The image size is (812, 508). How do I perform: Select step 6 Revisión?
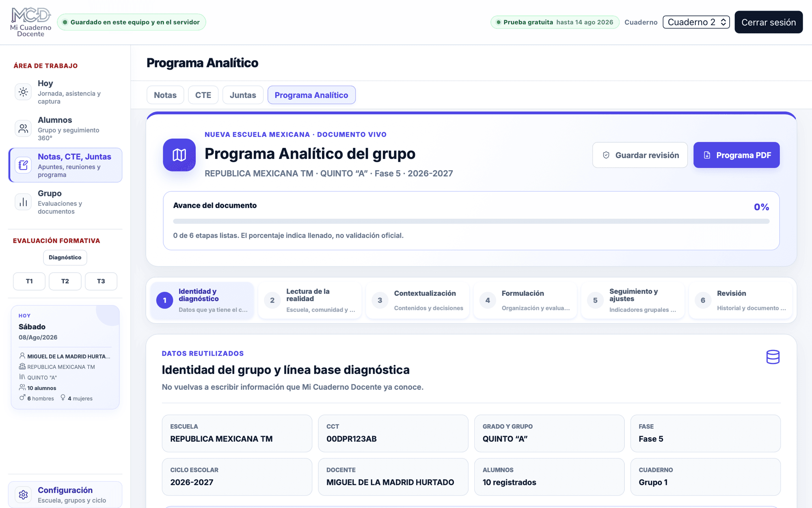pyautogui.click(x=741, y=300)
